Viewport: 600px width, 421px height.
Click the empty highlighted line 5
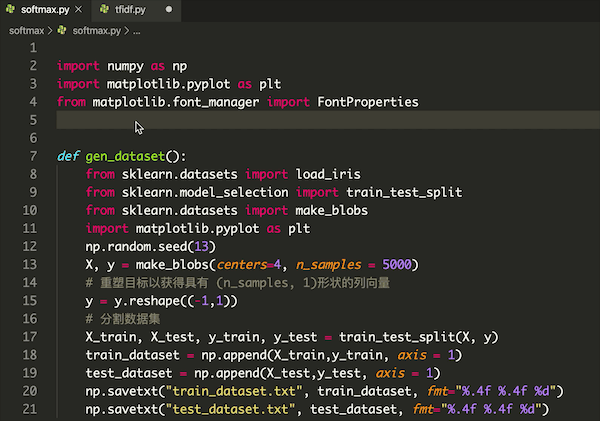[x=300, y=120]
